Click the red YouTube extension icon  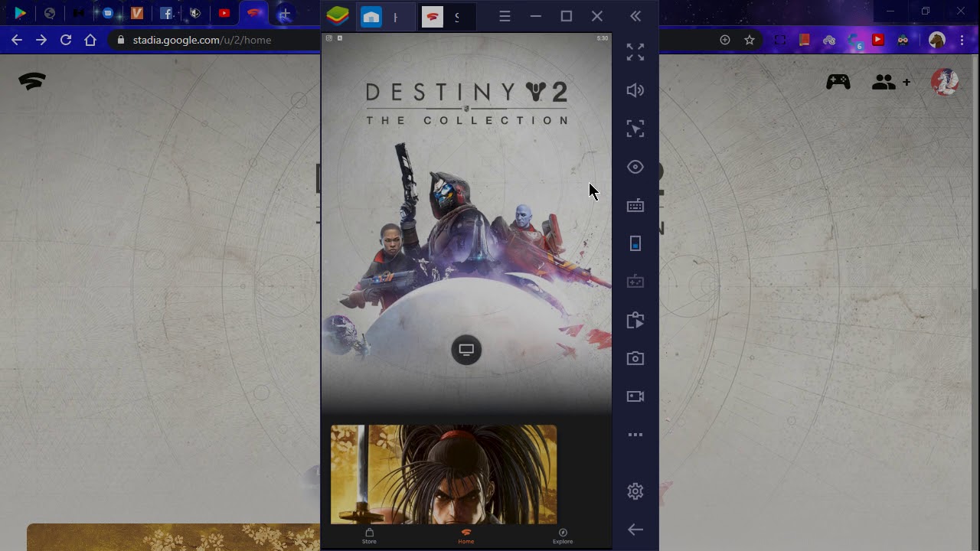click(x=878, y=40)
